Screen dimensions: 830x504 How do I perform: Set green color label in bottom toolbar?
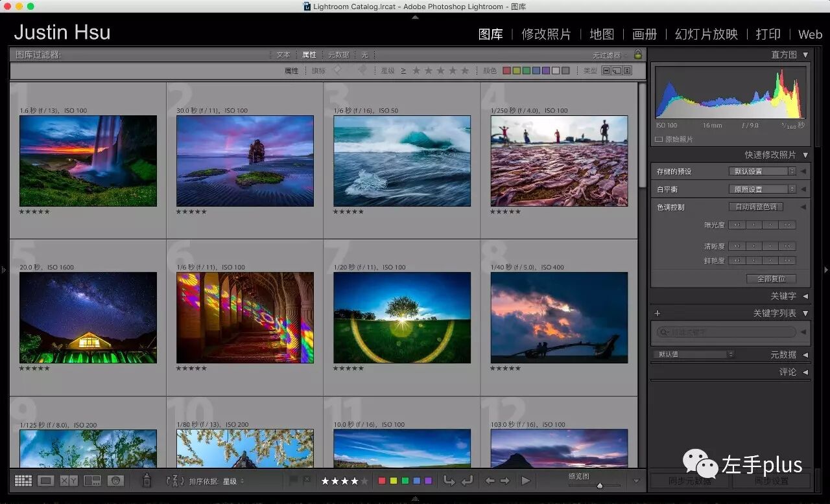(x=405, y=481)
